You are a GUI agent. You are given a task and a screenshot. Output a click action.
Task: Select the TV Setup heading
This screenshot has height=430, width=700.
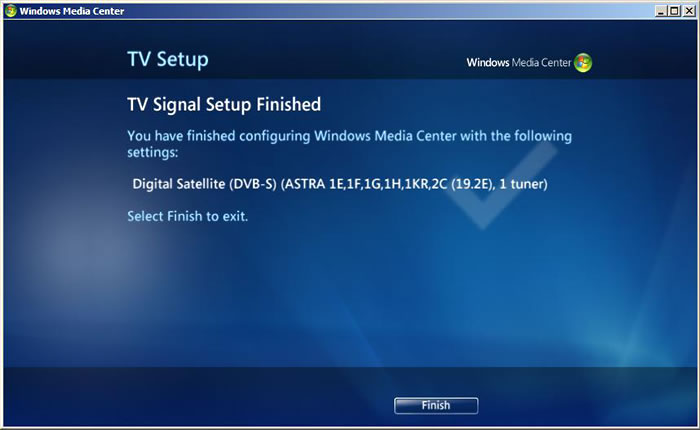168,59
